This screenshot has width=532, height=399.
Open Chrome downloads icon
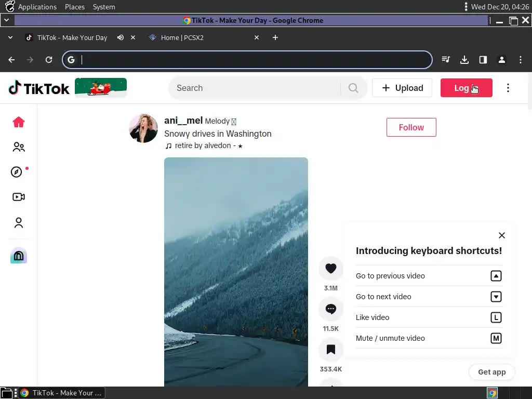tap(464, 60)
